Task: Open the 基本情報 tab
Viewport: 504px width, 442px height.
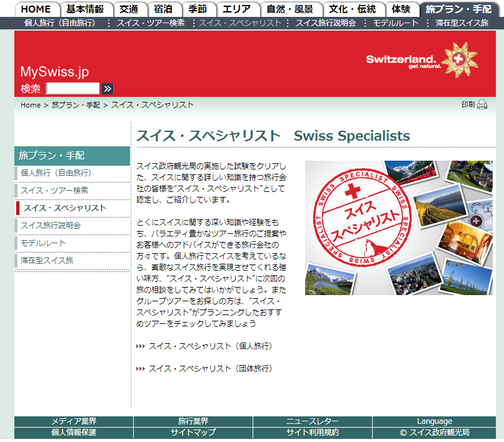Action: 86,9
